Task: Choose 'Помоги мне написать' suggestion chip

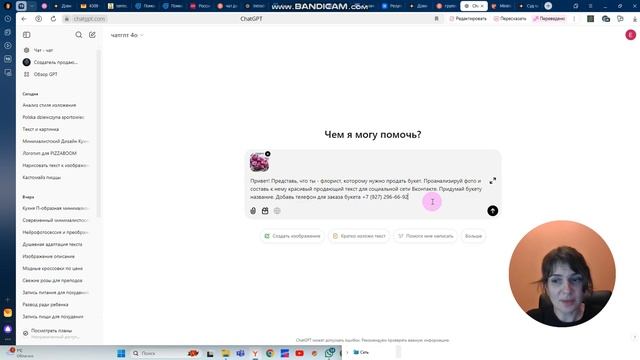Action: click(426, 236)
